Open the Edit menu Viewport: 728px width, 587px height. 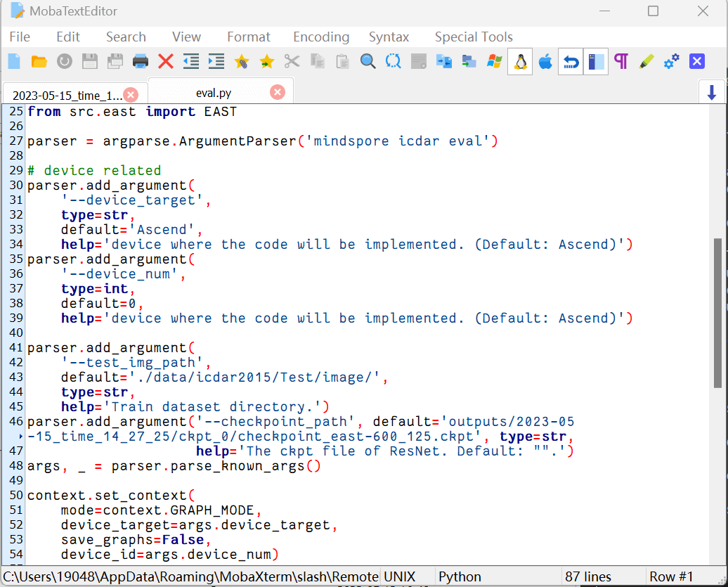(68, 37)
